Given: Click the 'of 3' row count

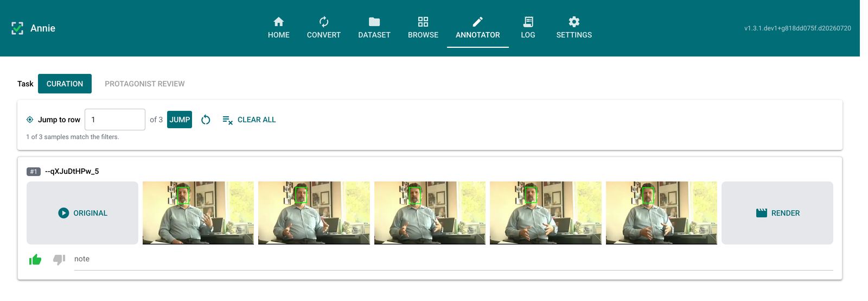Looking at the screenshot, I should (156, 120).
